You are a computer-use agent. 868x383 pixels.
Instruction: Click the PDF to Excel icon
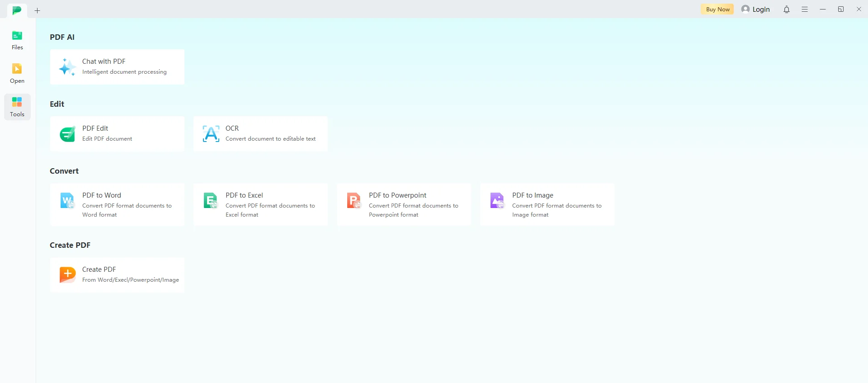[211, 200]
